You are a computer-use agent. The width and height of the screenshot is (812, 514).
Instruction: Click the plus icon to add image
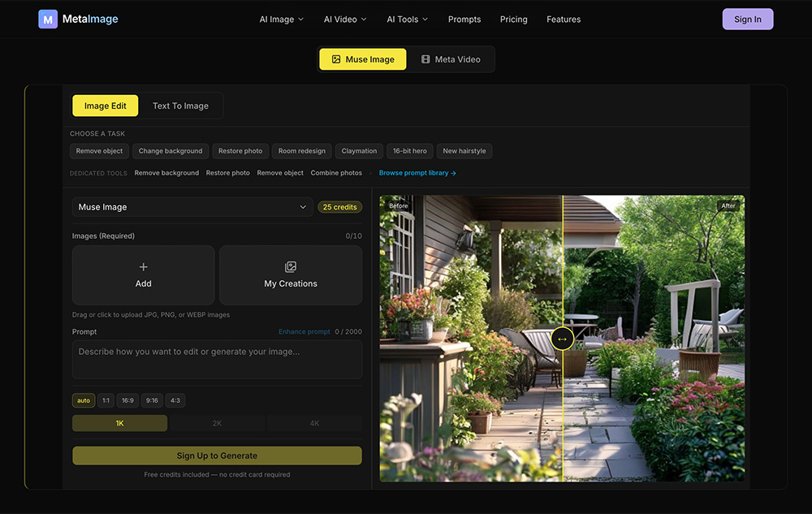coord(144,267)
